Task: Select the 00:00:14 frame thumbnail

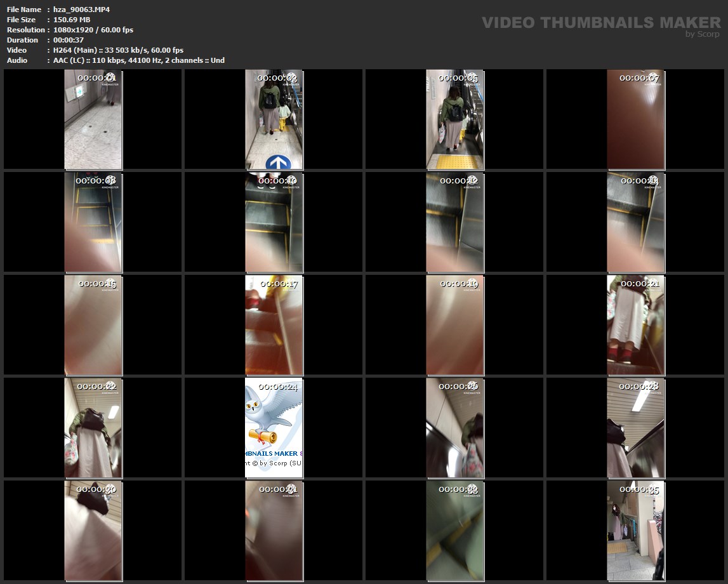Action: [x=636, y=222]
